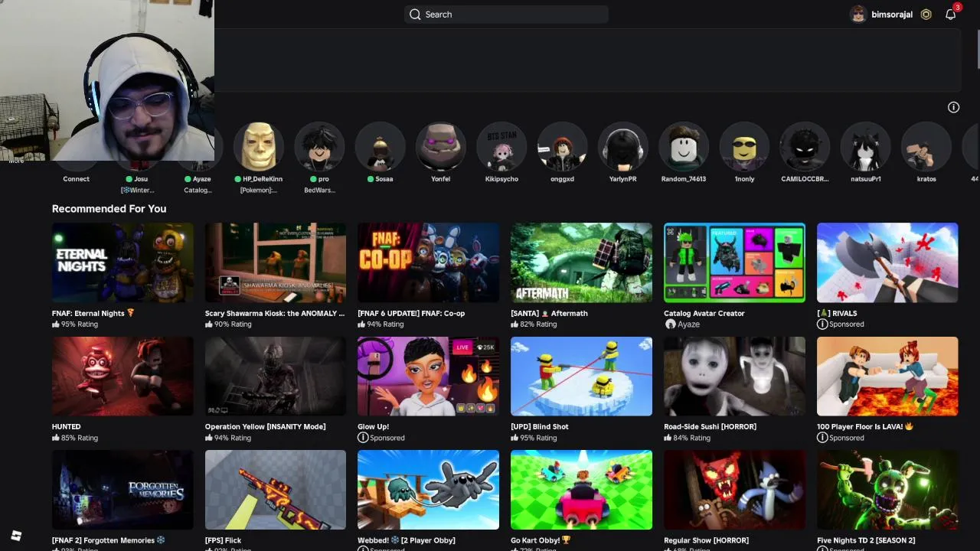Open Go Kart Obby! thumbnail
Image resolution: width=980 pixels, height=551 pixels.
(x=581, y=490)
